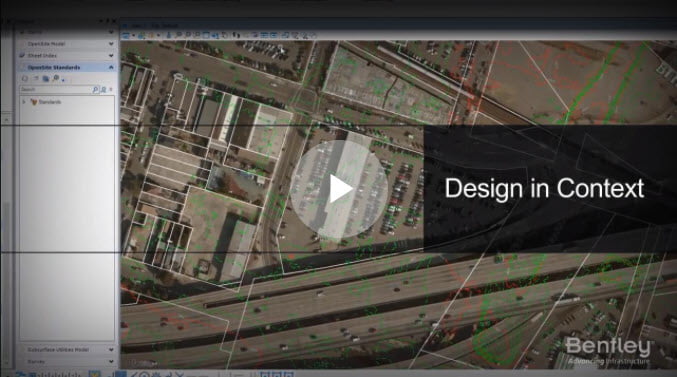The height and width of the screenshot is (377, 677).
Task: Expand the Subsurface Utilities Model section
Action: [x=111, y=350]
